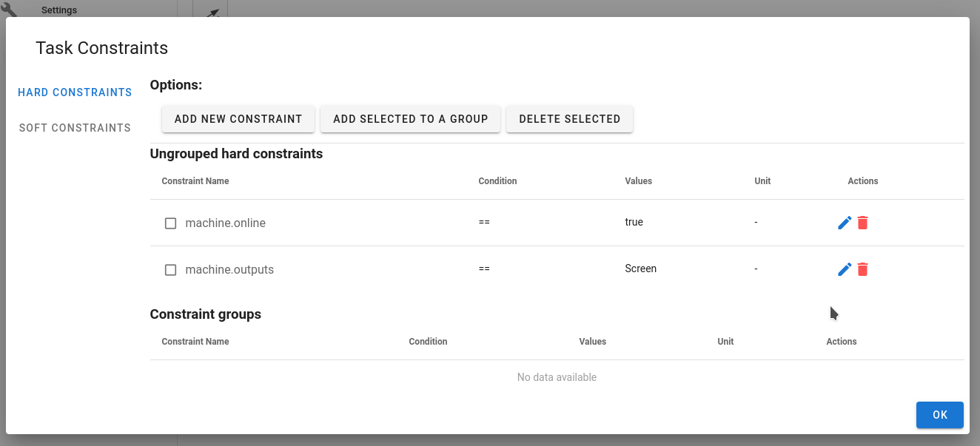The width and height of the screenshot is (980, 446).
Task: Select the machine.outputs checkbox
Action: [170, 269]
